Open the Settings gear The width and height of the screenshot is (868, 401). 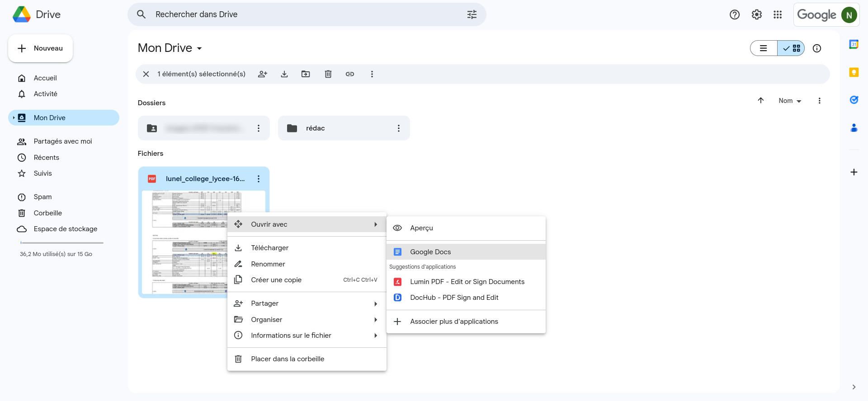click(x=757, y=14)
